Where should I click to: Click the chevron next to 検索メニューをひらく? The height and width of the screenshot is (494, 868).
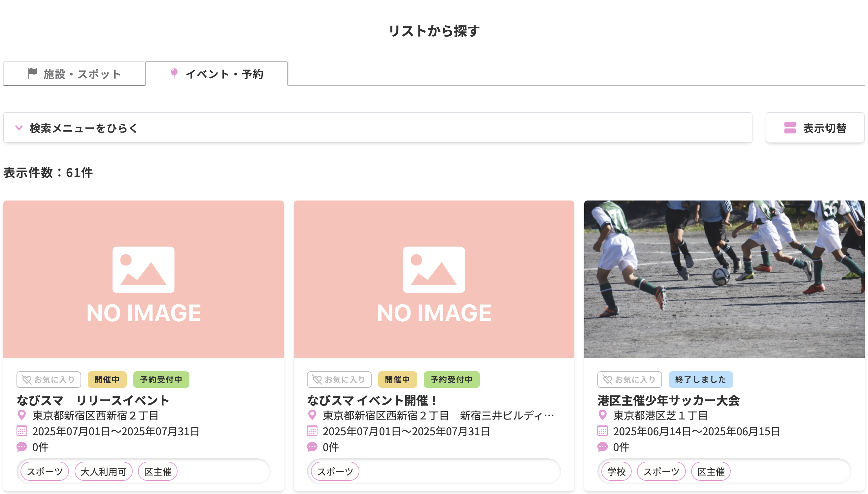[x=19, y=128]
